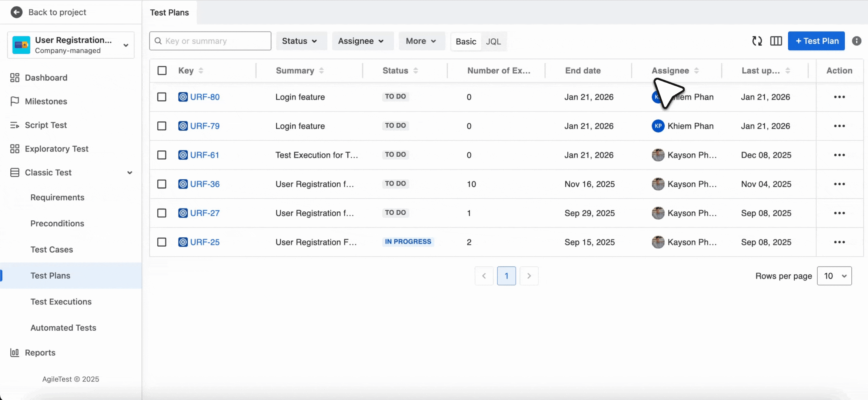Click the info icon near Test Plan button
The image size is (868, 400).
[x=857, y=41]
